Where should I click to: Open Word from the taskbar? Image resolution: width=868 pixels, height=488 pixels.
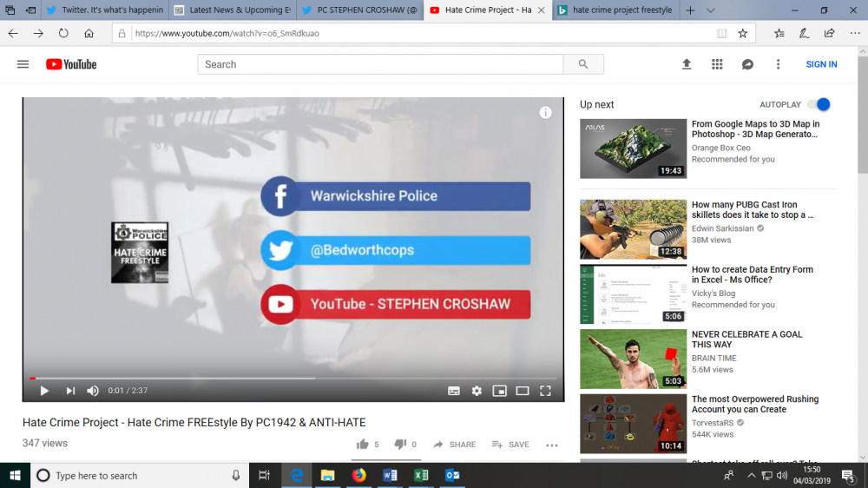click(x=390, y=475)
